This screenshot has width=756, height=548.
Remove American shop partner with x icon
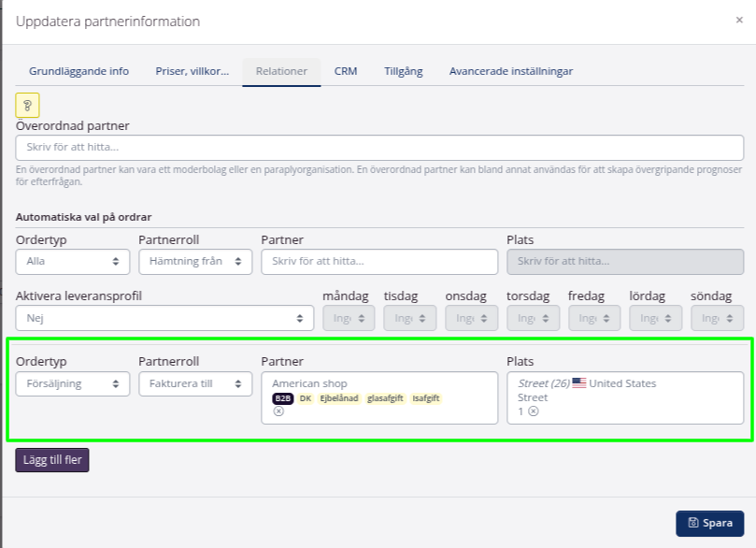tap(278, 411)
